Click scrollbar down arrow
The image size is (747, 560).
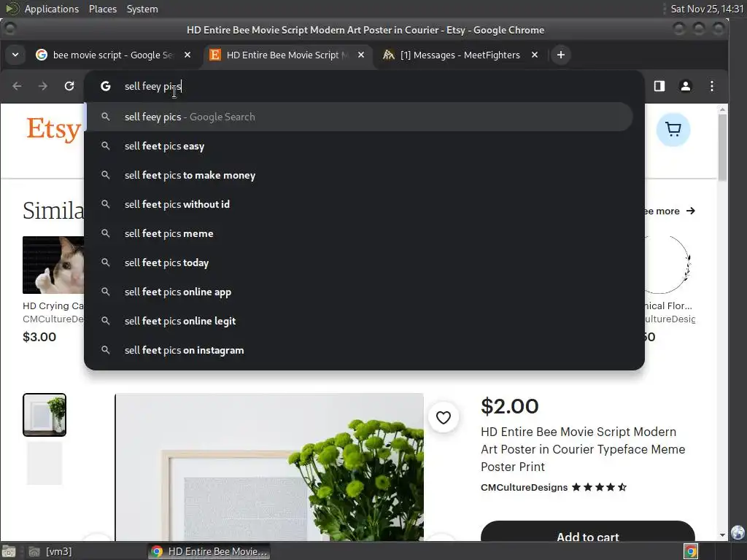click(722, 535)
